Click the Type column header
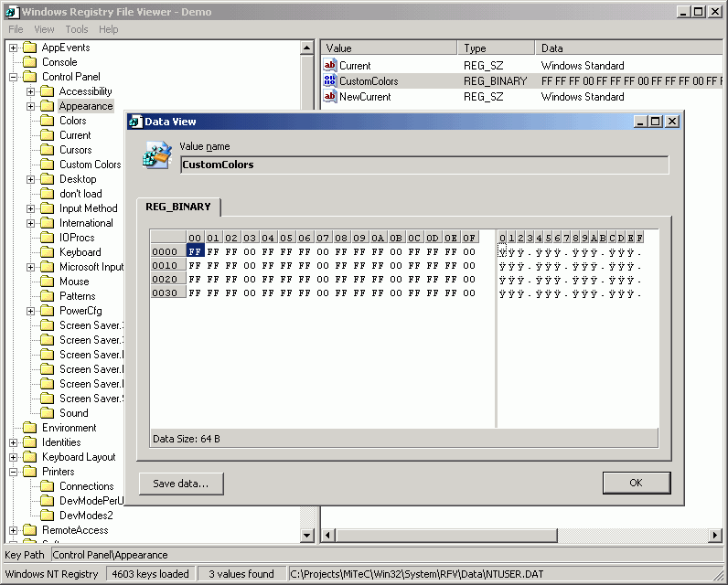 [x=496, y=48]
